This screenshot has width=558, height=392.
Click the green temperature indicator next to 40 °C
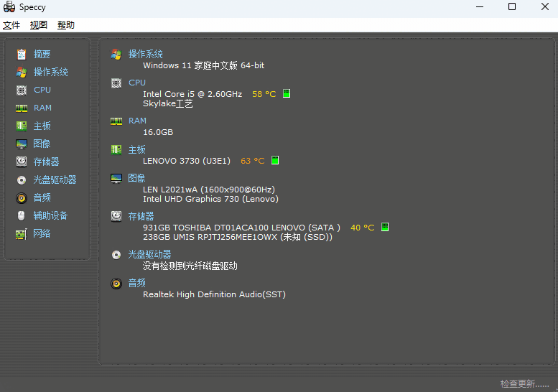click(385, 227)
